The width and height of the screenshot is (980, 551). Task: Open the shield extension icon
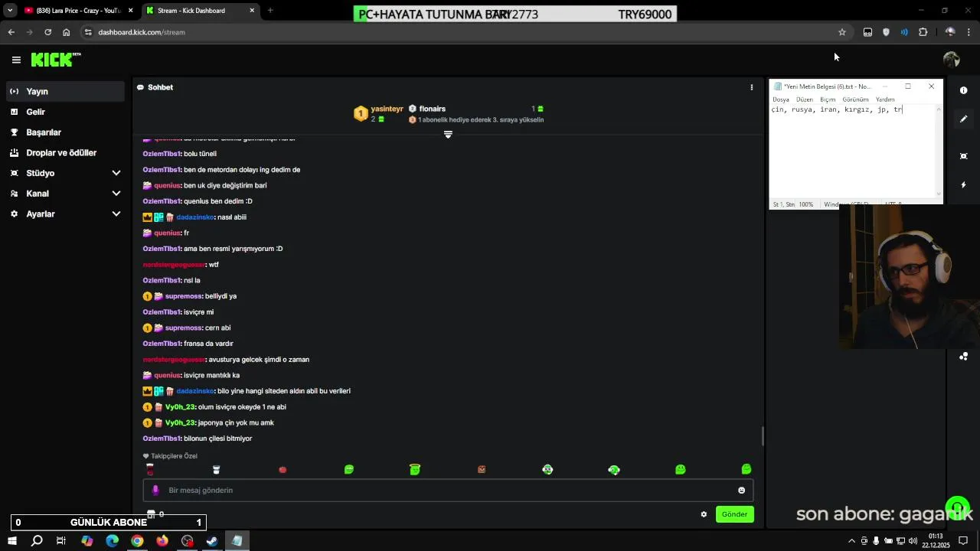pos(886,32)
